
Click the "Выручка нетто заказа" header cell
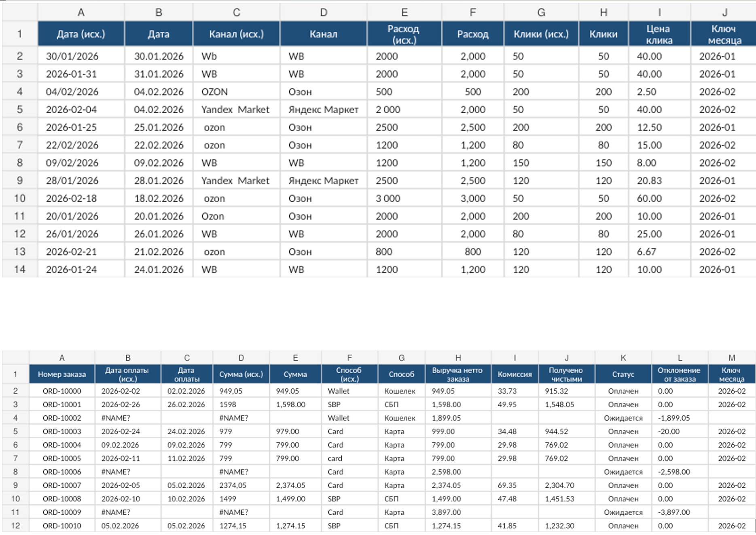click(x=457, y=374)
